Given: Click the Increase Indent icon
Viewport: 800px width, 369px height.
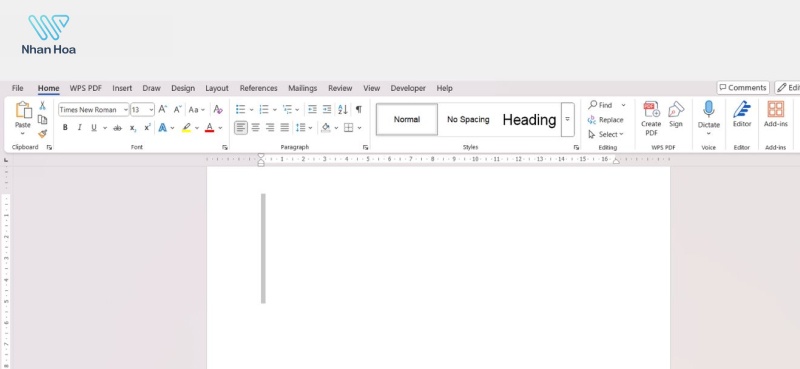Looking at the screenshot, I should (327, 109).
